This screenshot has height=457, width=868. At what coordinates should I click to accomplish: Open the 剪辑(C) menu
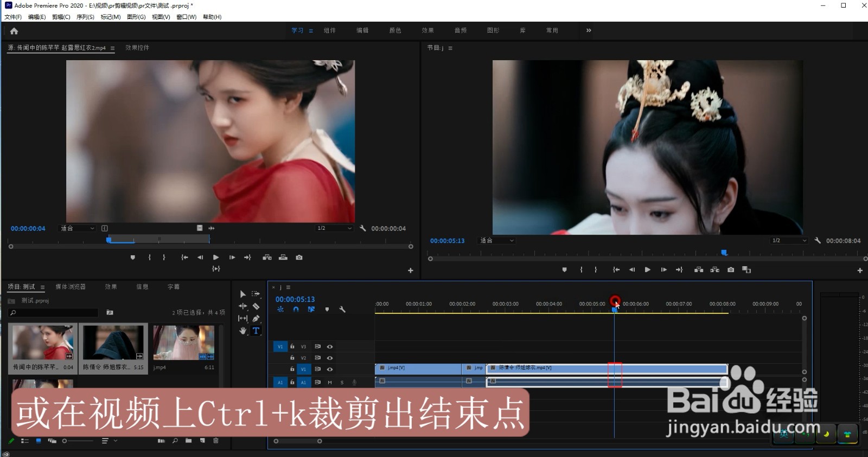pos(61,17)
